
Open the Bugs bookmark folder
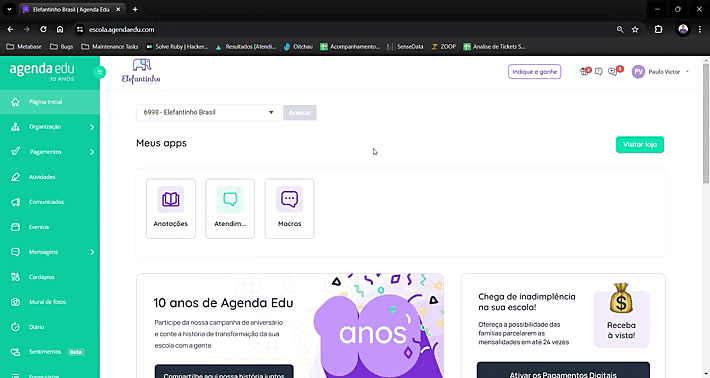(62, 47)
